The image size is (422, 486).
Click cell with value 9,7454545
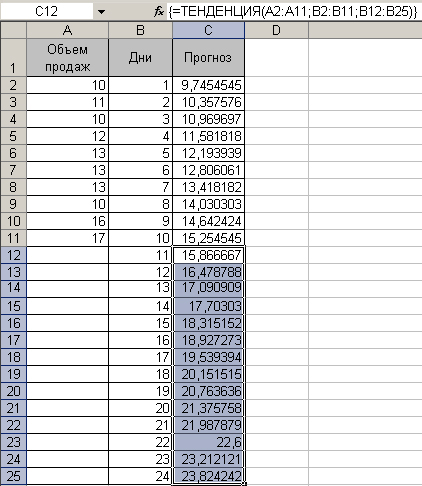point(208,85)
